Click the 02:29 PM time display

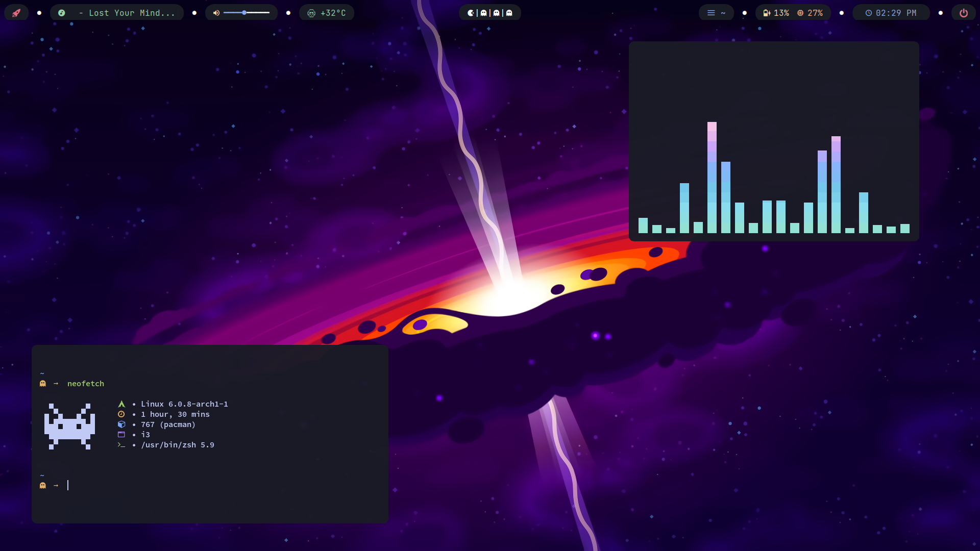(896, 13)
